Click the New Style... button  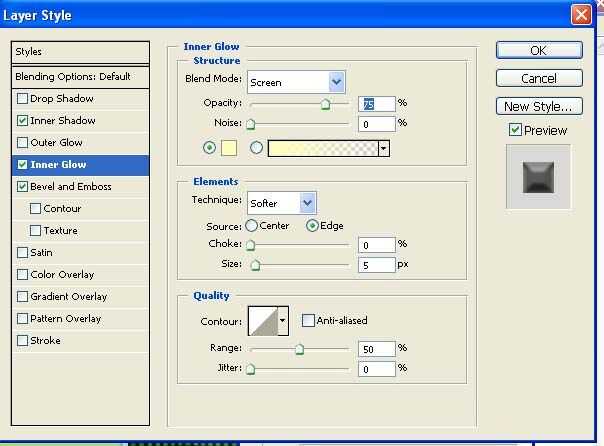click(539, 106)
